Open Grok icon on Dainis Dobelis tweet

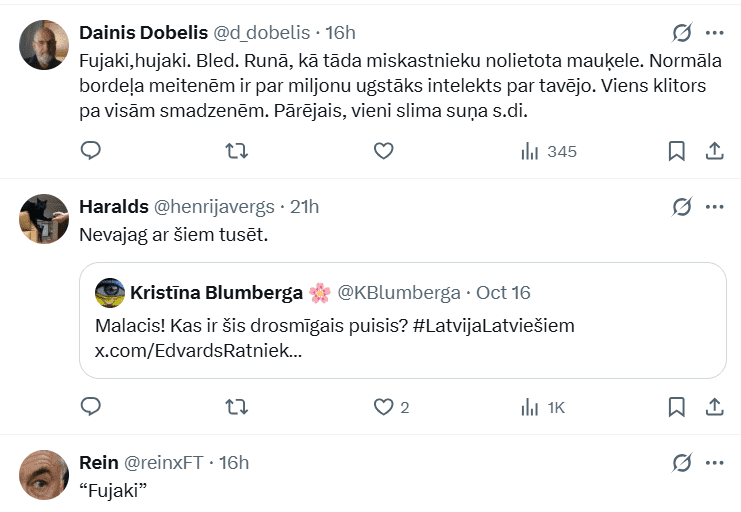(x=682, y=33)
